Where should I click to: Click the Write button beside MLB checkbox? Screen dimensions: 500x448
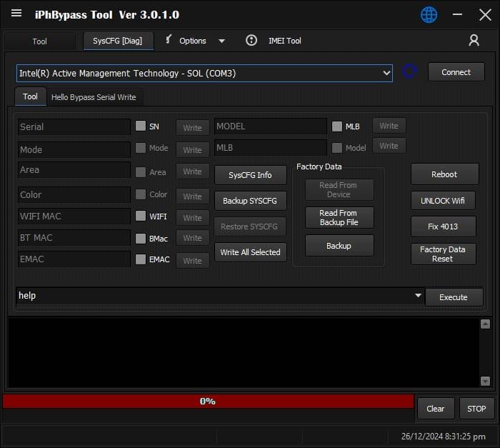[389, 126]
